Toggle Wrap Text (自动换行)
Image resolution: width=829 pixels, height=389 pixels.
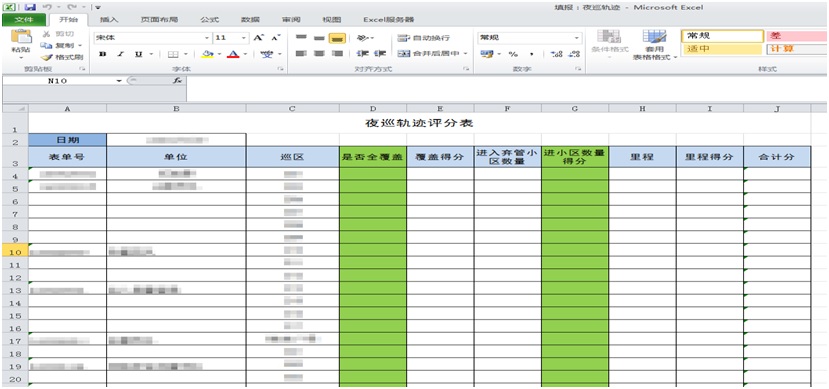(x=423, y=38)
